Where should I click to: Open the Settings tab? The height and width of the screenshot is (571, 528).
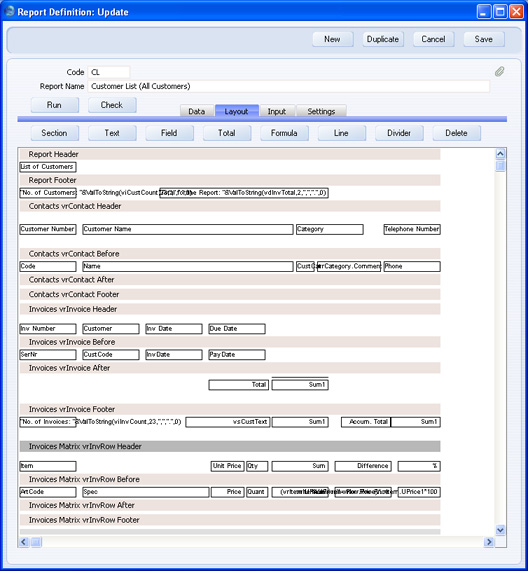pyautogui.click(x=321, y=111)
